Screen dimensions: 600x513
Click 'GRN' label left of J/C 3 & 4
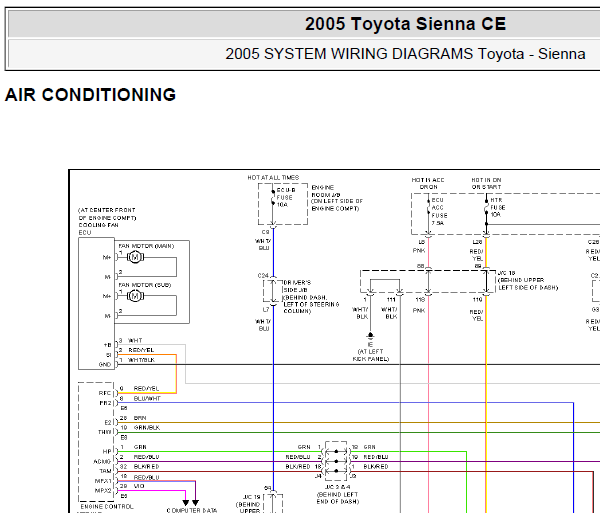[x=304, y=447]
